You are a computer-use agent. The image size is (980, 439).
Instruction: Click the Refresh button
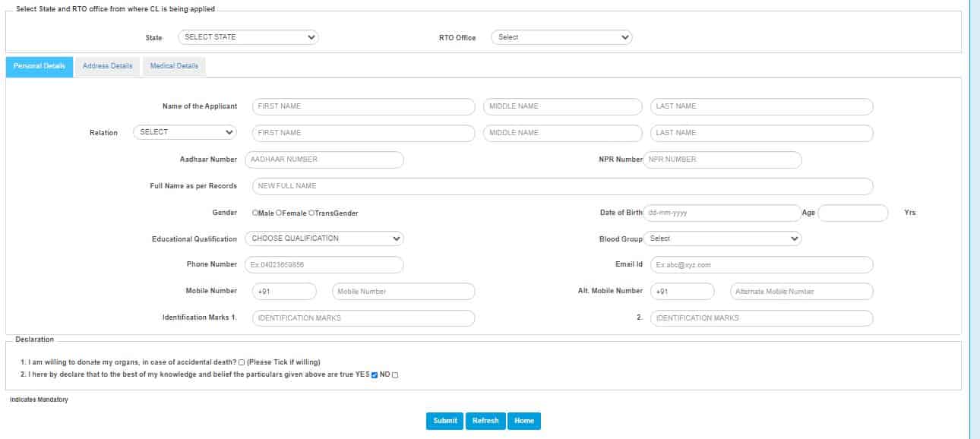pos(485,421)
